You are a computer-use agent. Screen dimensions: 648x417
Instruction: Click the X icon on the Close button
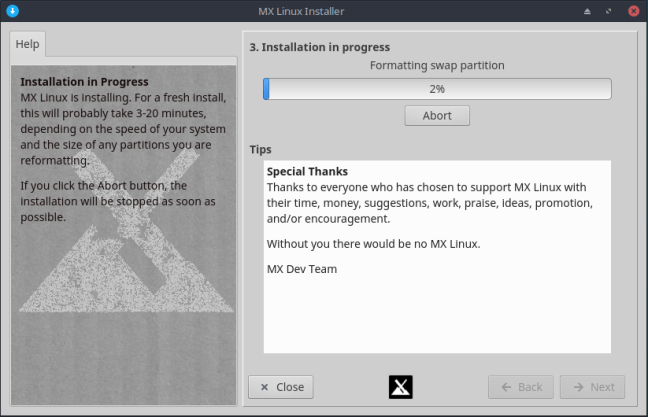(264, 387)
